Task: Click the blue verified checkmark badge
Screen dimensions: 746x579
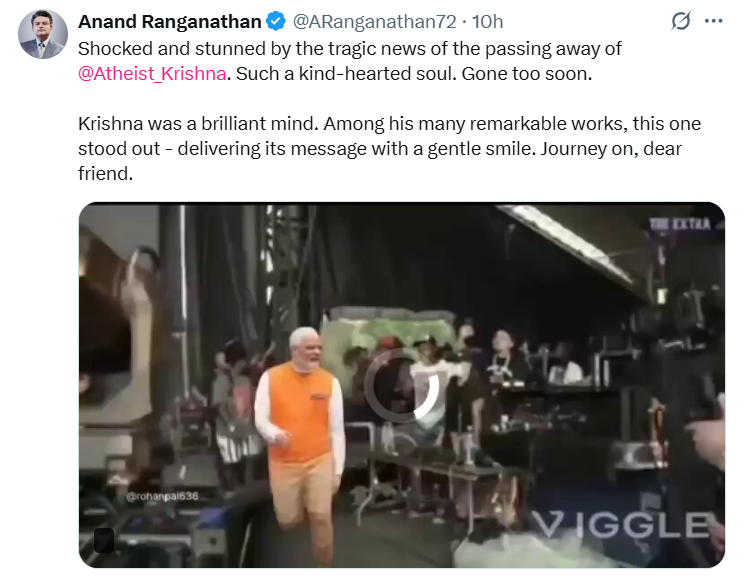Action: pyautogui.click(x=276, y=21)
